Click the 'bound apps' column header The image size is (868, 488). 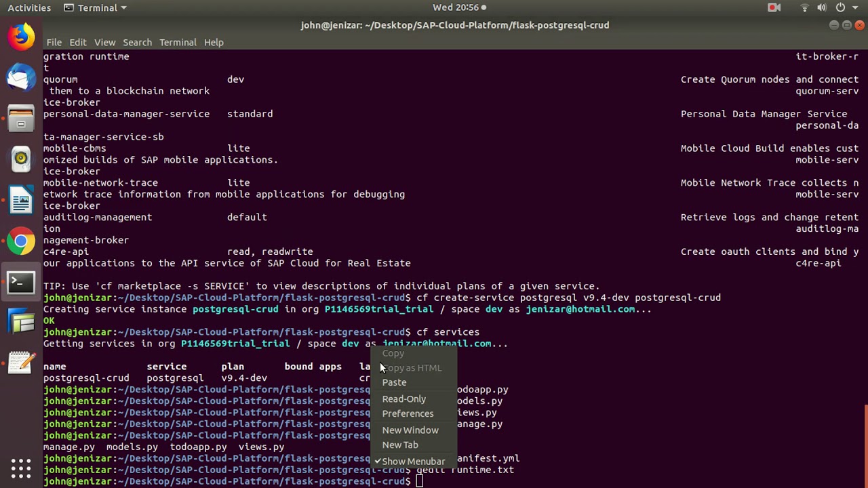coord(313,367)
